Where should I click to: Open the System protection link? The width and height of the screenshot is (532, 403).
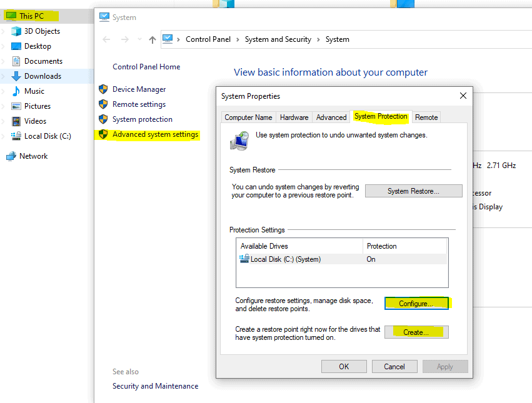(143, 119)
